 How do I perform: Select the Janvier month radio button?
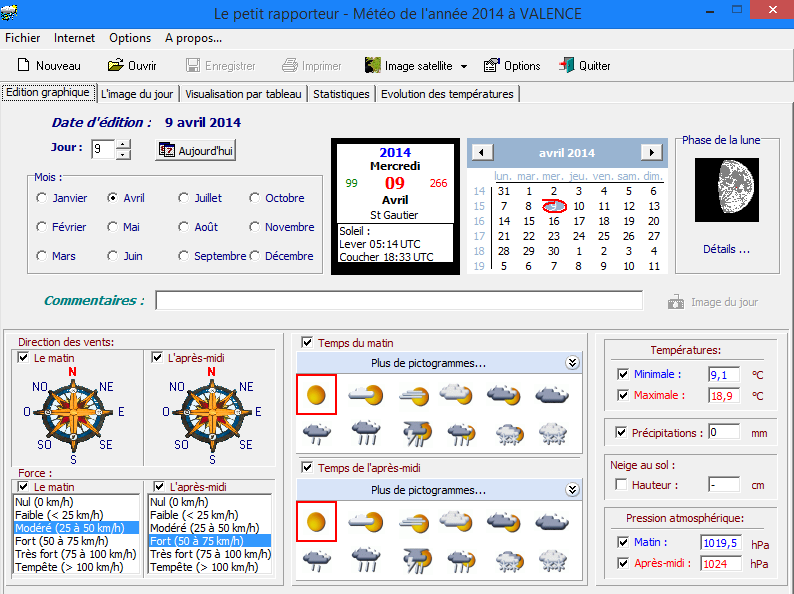(x=42, y=198)
